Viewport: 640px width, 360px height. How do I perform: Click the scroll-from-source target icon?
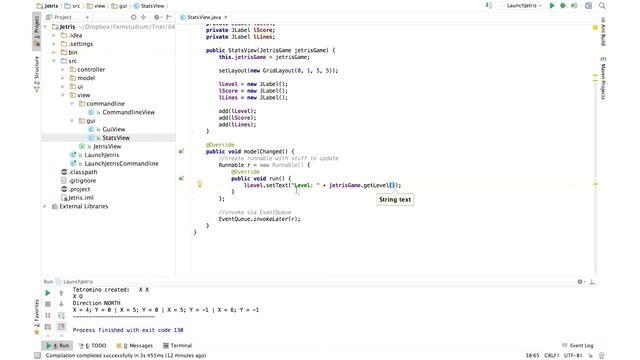(133, 17)
